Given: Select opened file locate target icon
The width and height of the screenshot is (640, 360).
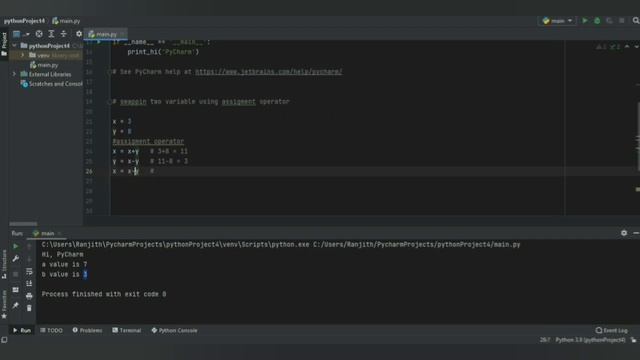Looking at the screenshot, I should point(39,34).
